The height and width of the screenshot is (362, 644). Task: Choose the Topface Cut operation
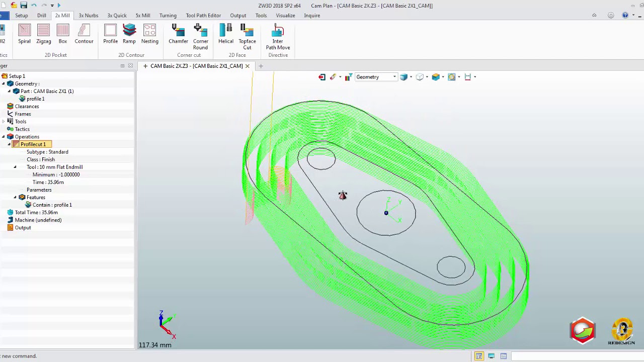247,37
